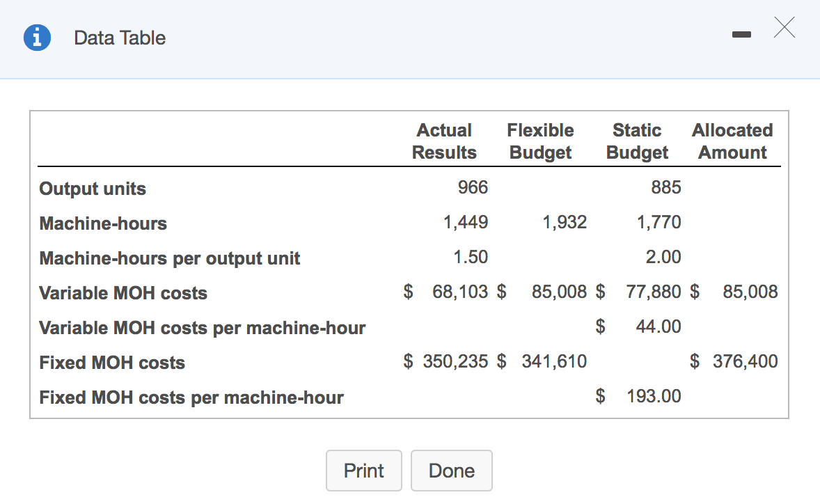The height and width of the screenshot is (504, 820).
Task: Click the Actual Results column header
Action: pos(445,141)
